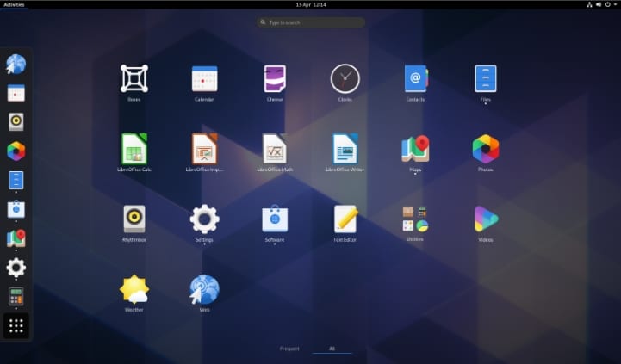Open the Text Editor app
This screenshot has height=364, width=621.
click(345, 219)
